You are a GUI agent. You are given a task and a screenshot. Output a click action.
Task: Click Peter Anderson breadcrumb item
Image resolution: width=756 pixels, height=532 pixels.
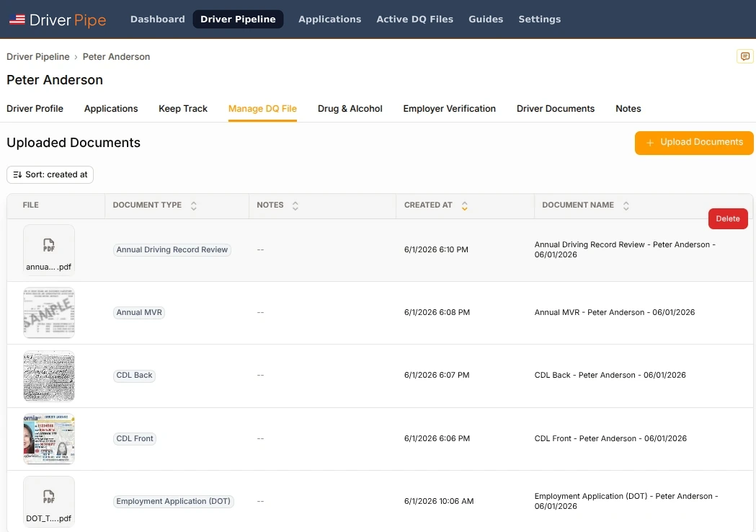(x=116, y=56)
